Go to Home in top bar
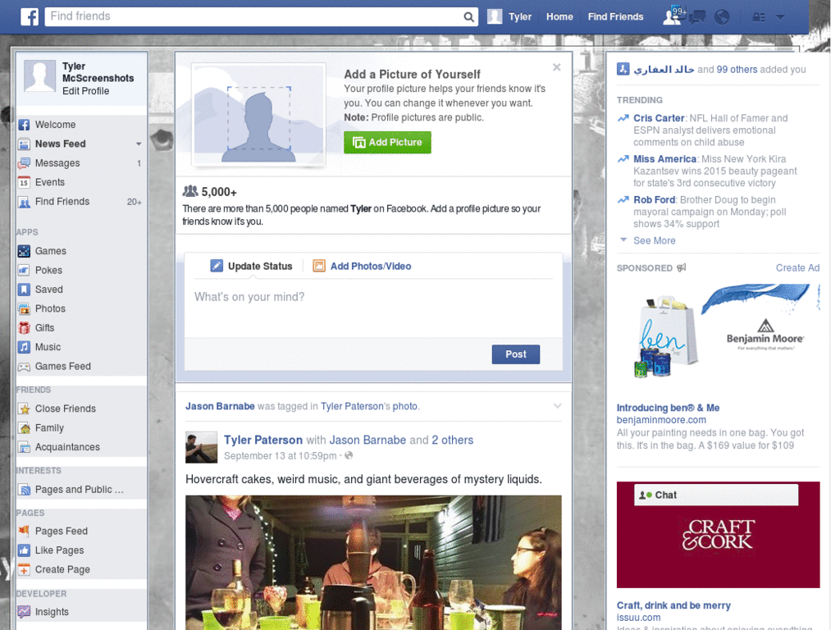Screen dimensions: 840x630 [559, 17]
